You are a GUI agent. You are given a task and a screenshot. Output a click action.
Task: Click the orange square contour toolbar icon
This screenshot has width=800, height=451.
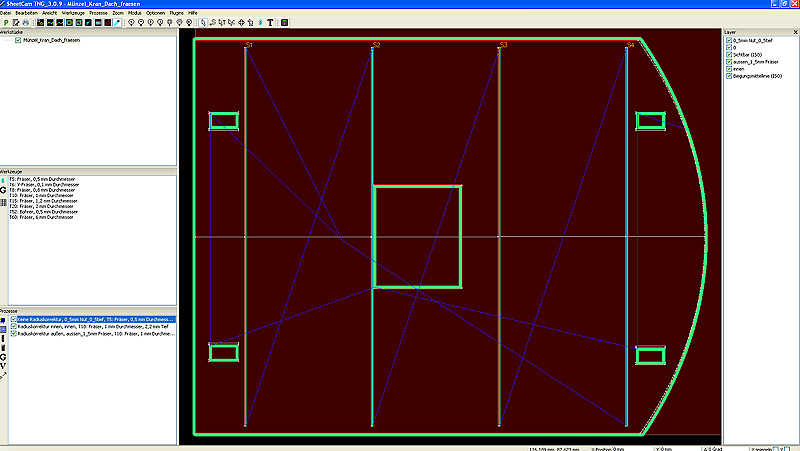(69, 22)
